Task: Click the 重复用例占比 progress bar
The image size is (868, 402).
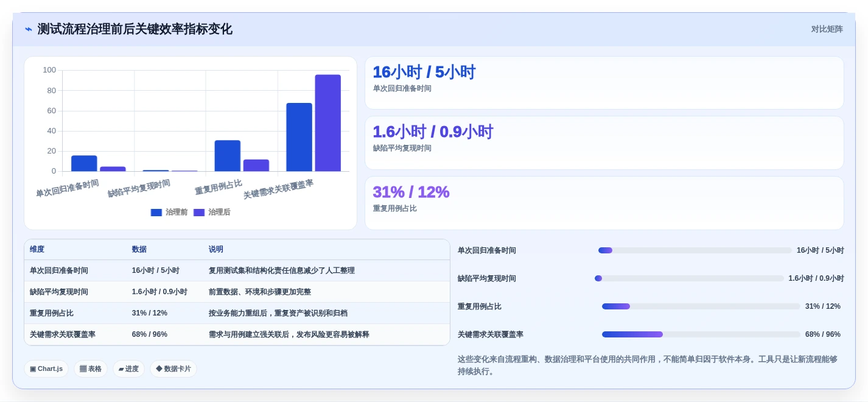Action: point(701,306)
